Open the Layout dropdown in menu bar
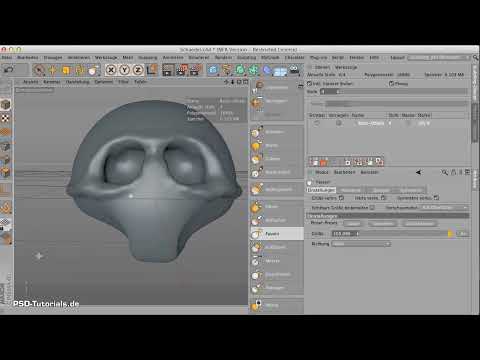Viewport: 480px width, 360px height. 440,58
